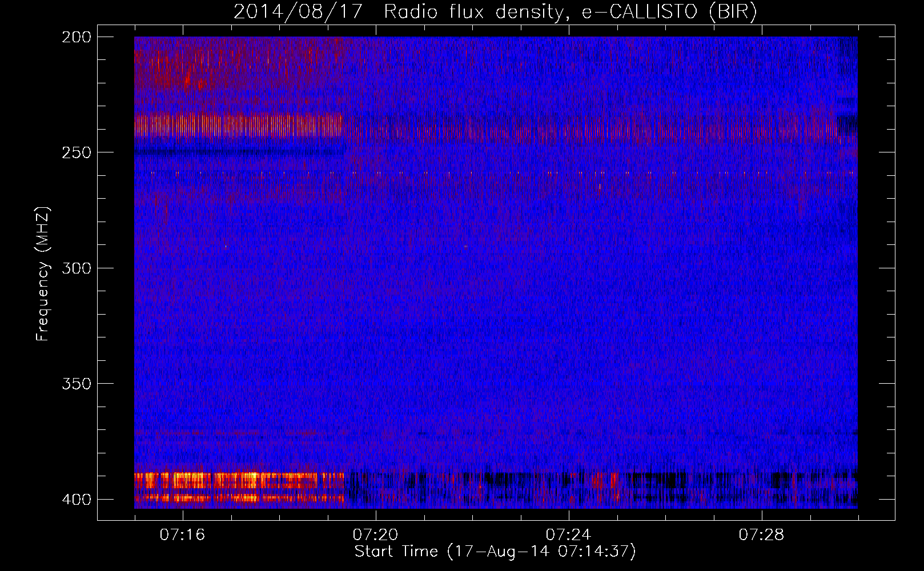Click the 'e-CALLISTO (BIR)' text in title

pos(669,11)
